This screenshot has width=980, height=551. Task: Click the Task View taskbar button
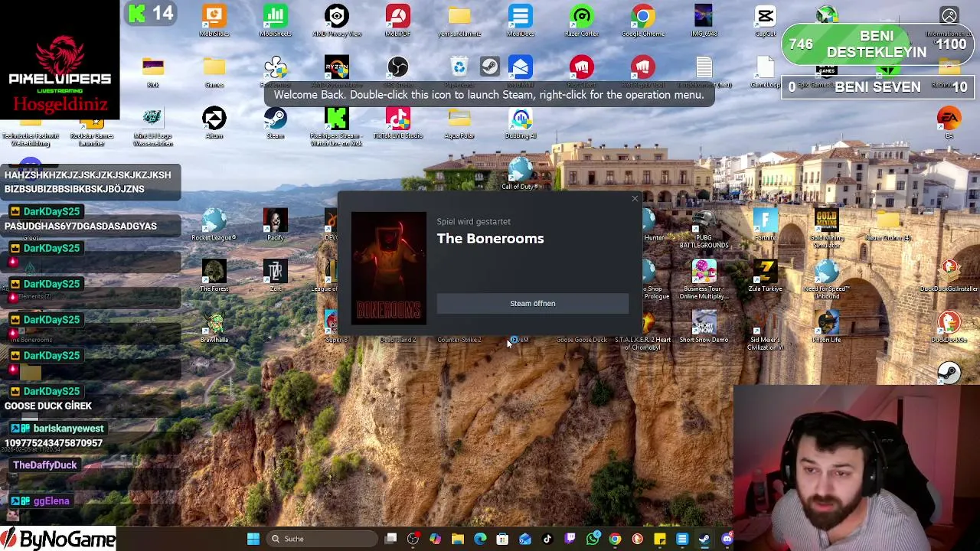tap(391, 539)
